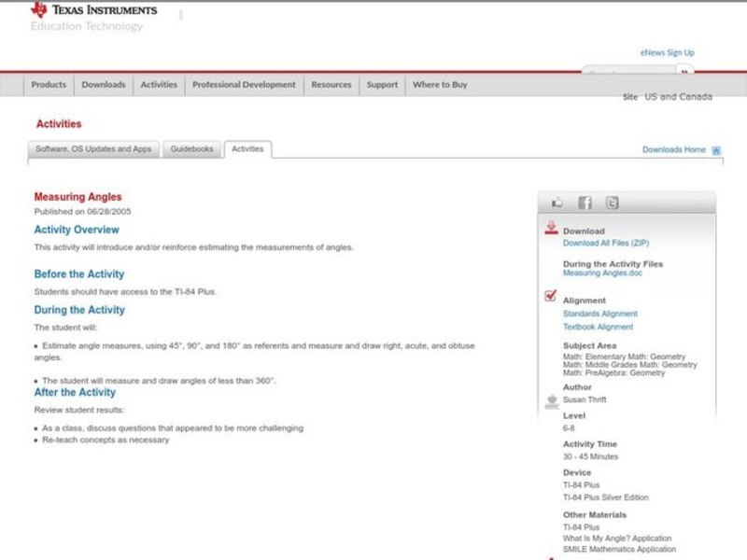Image resolution: width=747 pixels, height=560 pixels.
Task: Open the Standards Alignment link
Action: coord(600,315)
